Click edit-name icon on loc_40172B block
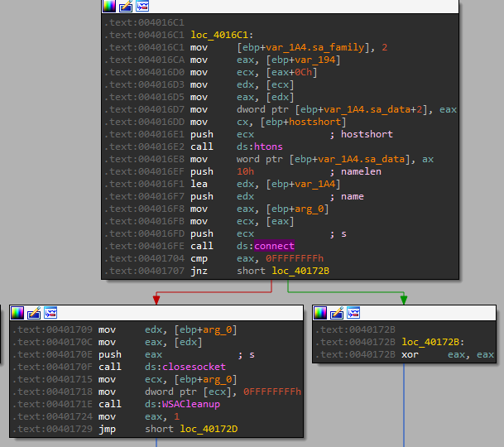 (x=337, y=313)
